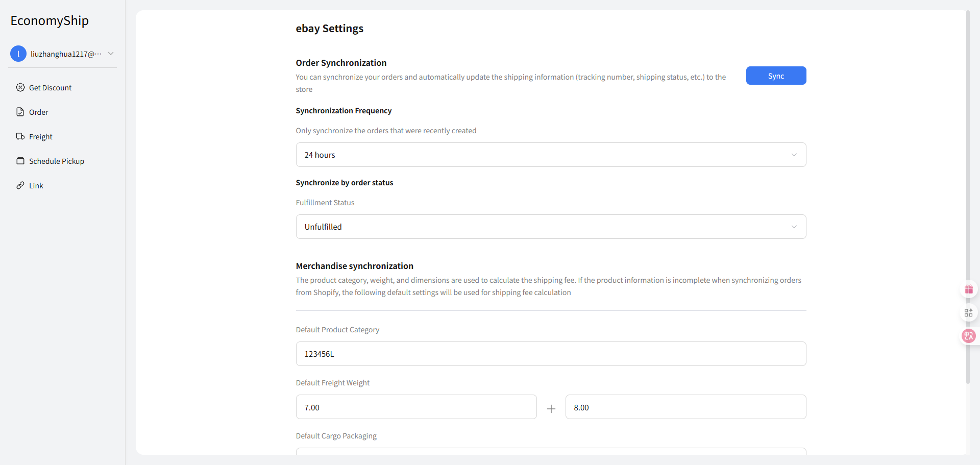980x465 pixels.
Task: Open the Order menu item
Action: [x=39, y=112]
